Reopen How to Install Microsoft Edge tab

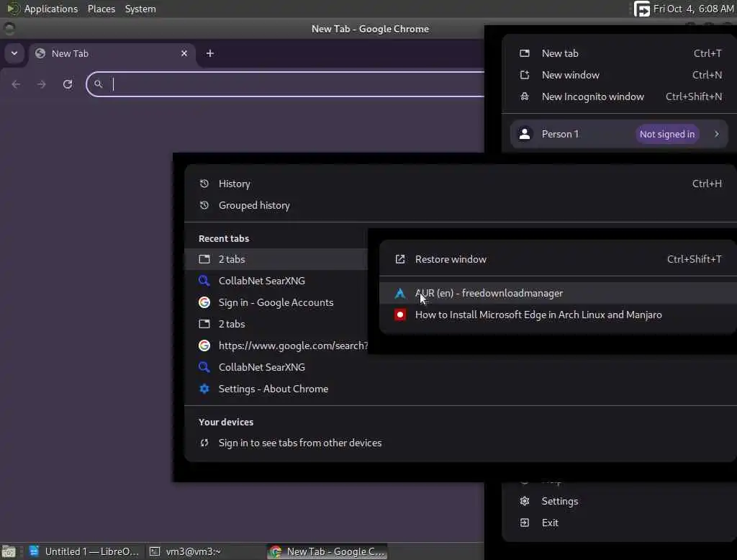coord(558,315)
